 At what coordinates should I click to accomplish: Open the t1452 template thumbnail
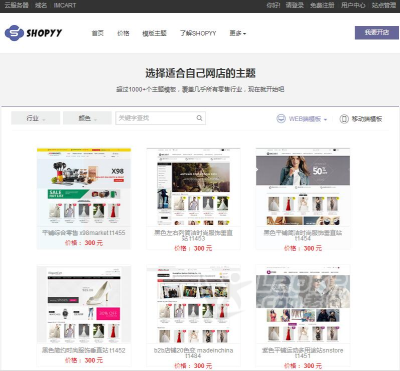tap(84, 304)
